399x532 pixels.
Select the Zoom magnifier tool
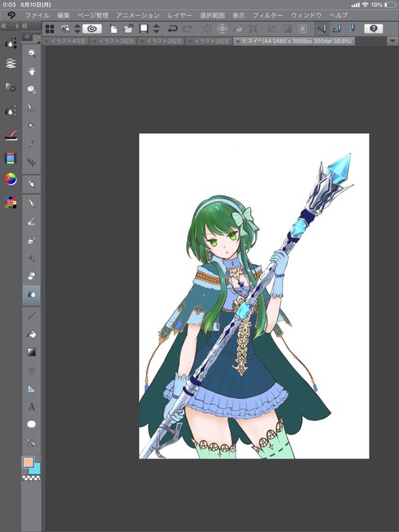(31, 53)
